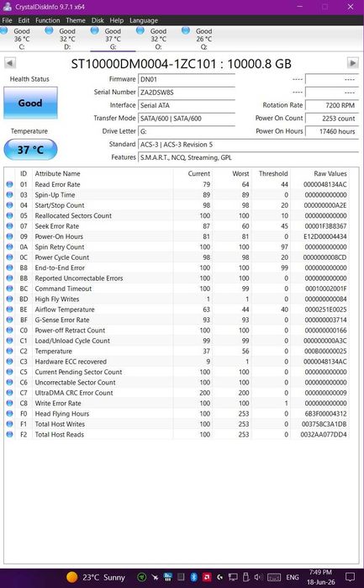Viewport: 364px width, 588px height.
Task: Select the Load/Unload Cycle Count row
Action: 177,341
